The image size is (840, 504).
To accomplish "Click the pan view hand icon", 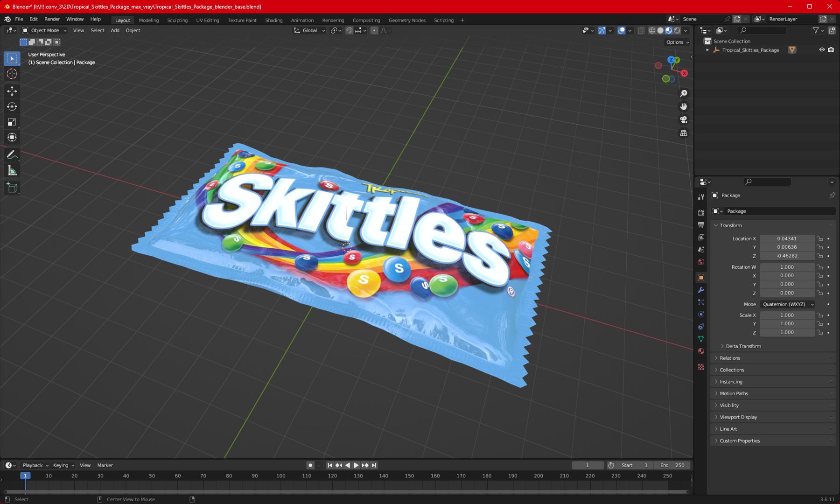I will [x=684, y=106].
